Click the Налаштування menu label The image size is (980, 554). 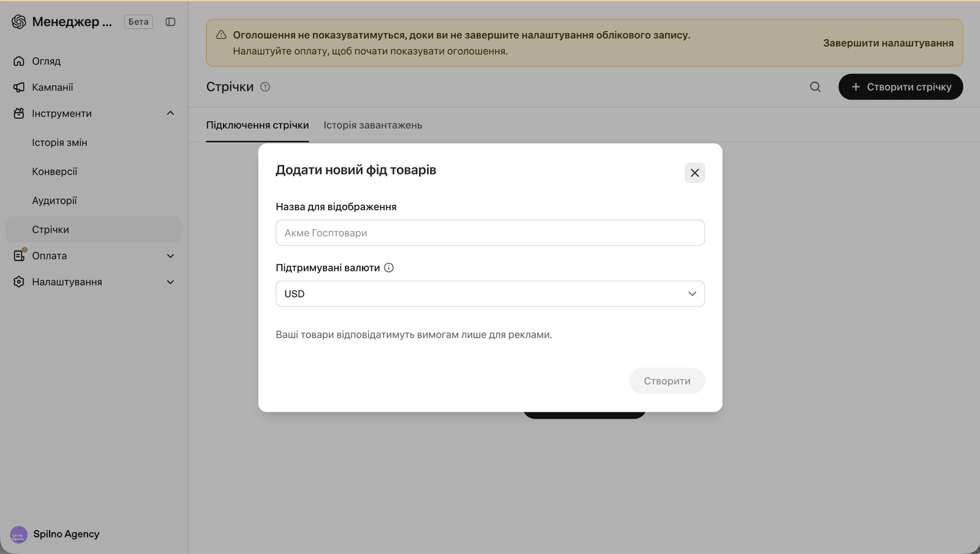67,282
